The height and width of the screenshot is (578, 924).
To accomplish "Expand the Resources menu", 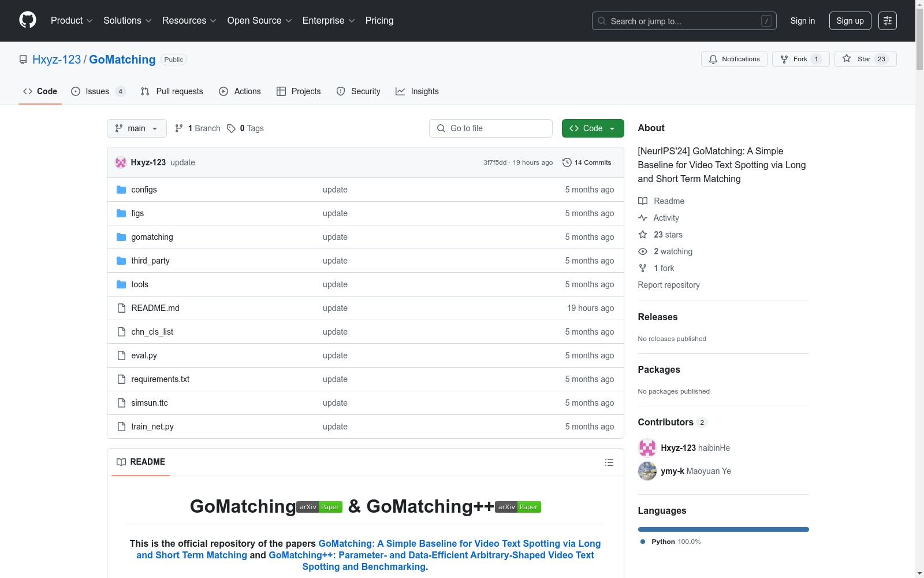I will pyautogui.click(x=189, y=21).
